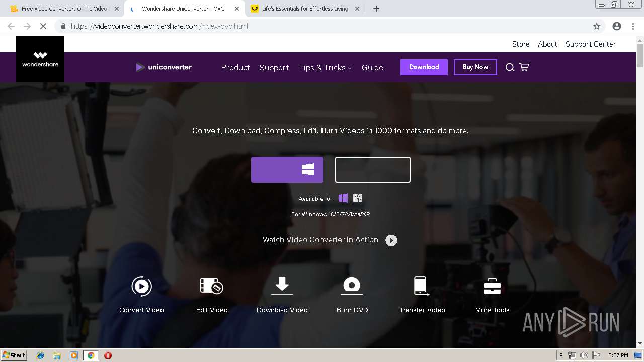Open the Action Center flag tray icon
The image size is (644, 362).
tap(596, 355)
